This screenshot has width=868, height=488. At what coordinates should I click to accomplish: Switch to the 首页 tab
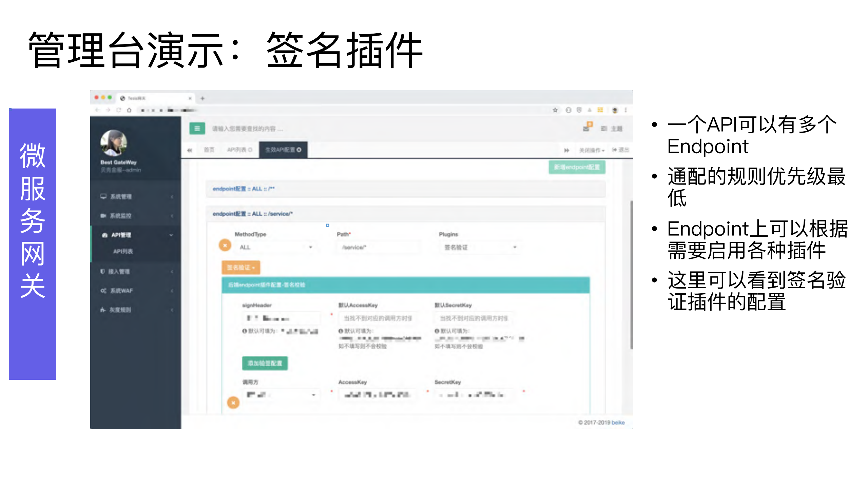coord(209,150)
